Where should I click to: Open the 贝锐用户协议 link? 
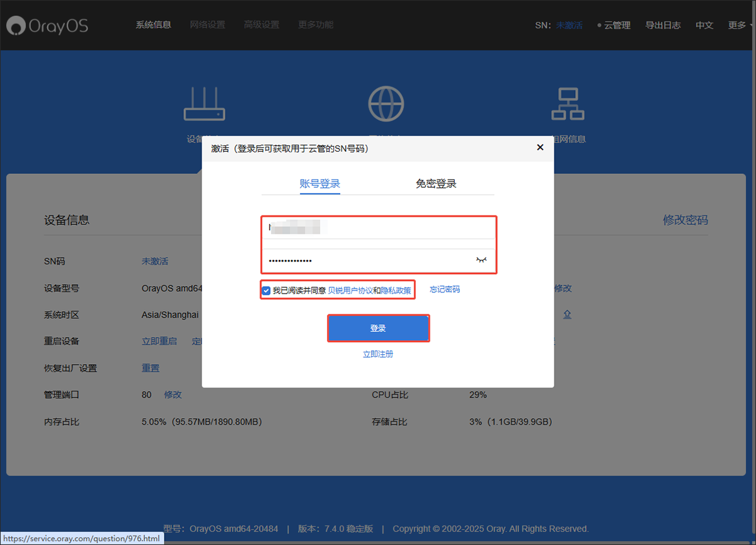coord(350,290)
